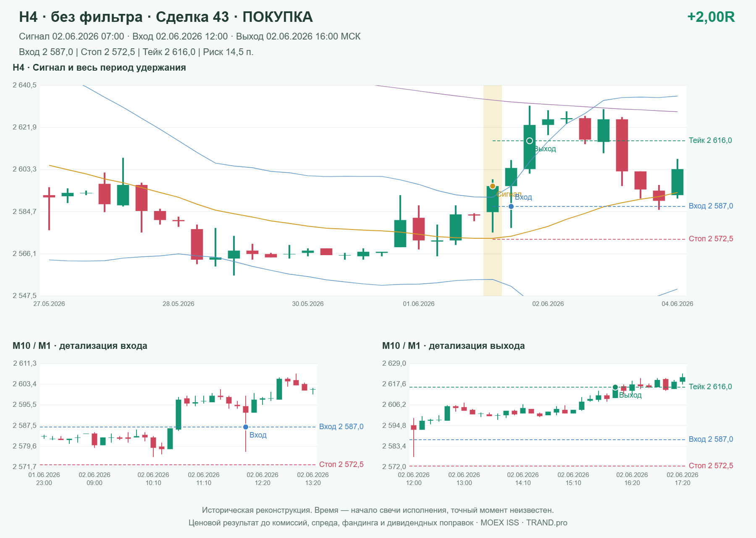
Task: Select the +2,00R result value
Action: [711, 17]
